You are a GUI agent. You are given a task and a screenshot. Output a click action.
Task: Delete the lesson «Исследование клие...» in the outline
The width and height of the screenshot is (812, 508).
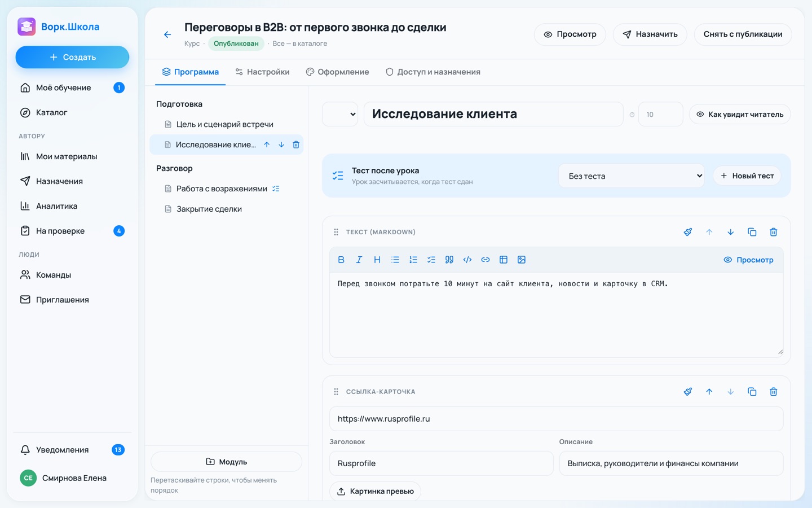(296, 145)
